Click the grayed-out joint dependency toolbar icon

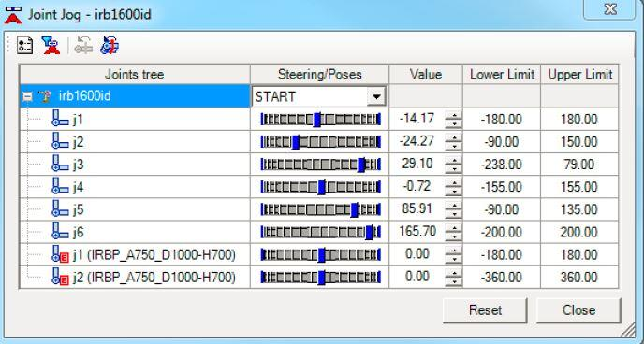[83, 45]
